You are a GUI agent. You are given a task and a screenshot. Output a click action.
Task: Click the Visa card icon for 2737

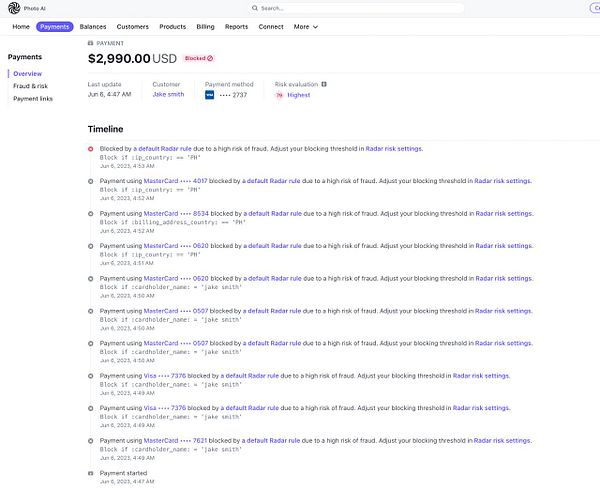209,95
